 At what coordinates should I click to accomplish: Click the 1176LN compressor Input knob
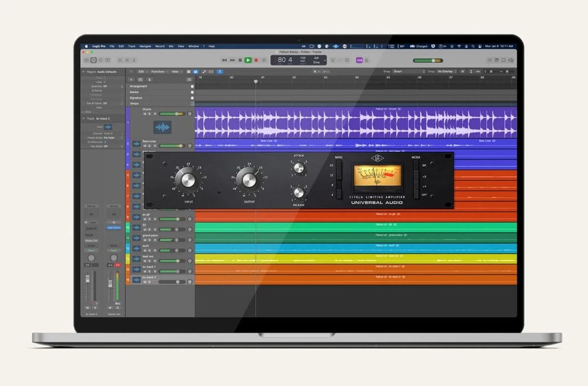186,180
